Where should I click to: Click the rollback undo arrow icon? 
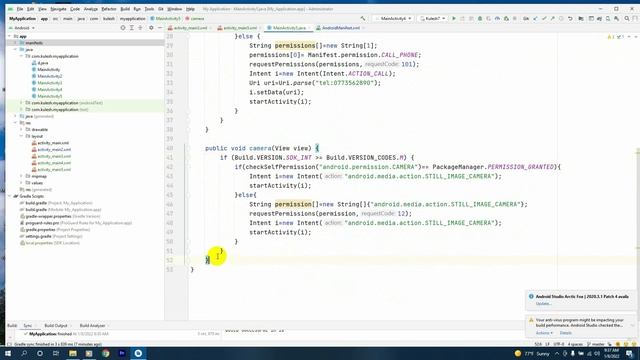point(570,18)
